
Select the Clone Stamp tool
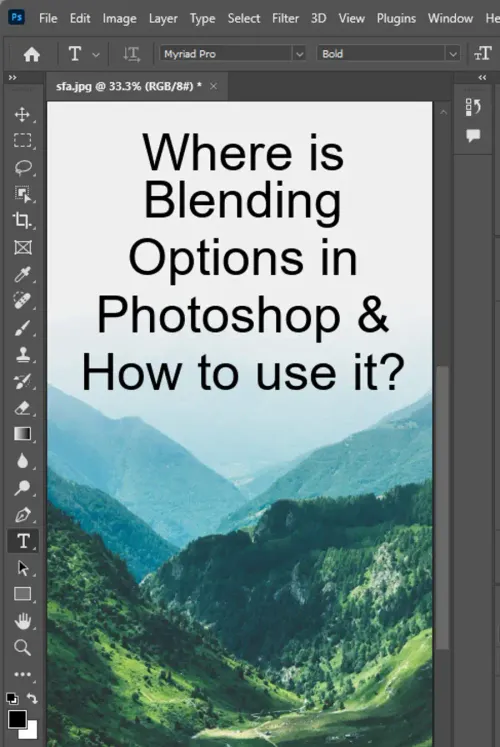point(22,354)
